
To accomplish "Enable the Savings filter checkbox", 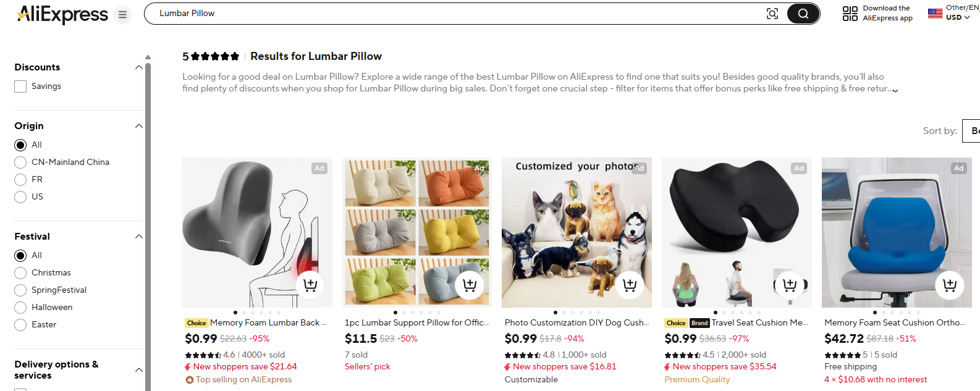I will point(20,86).
